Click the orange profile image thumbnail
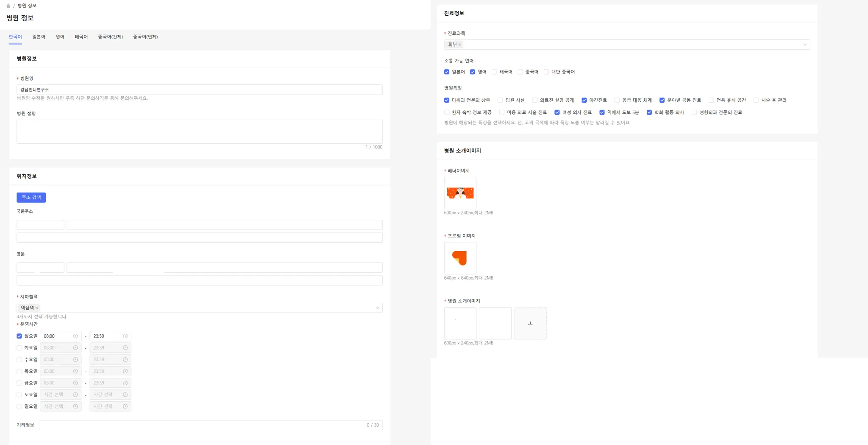This screenshot has height=445, width=868. 460,258
